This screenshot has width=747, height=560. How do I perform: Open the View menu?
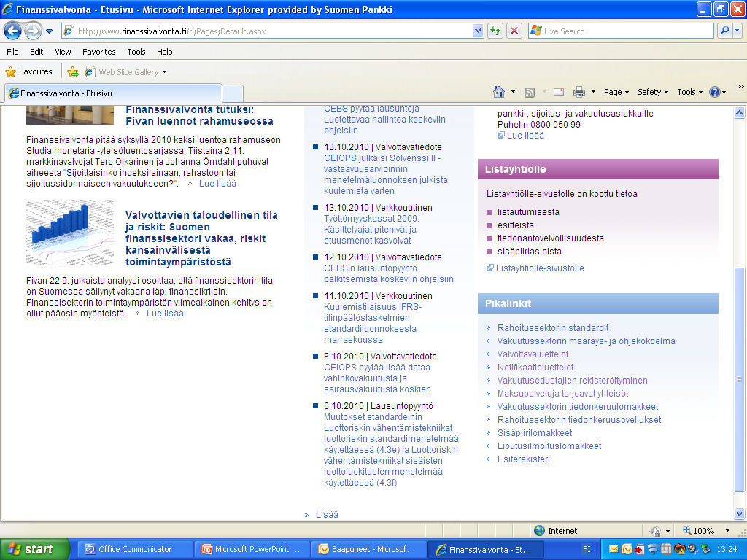(x=63, y=52)
